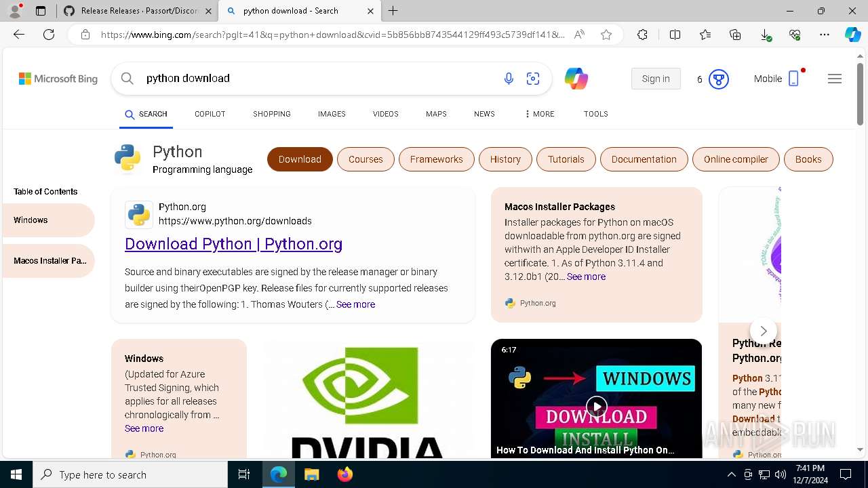Select the IMAGES search tab

click(332, 114)
